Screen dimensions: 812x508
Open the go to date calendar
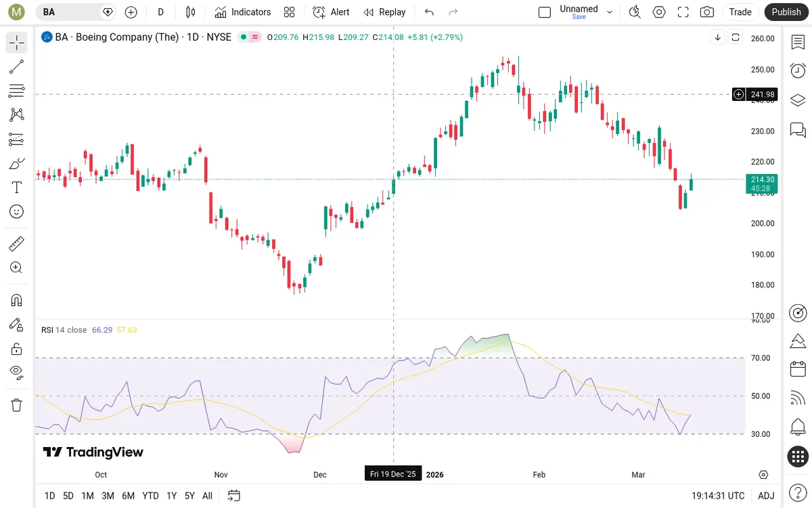coord(234,496)
